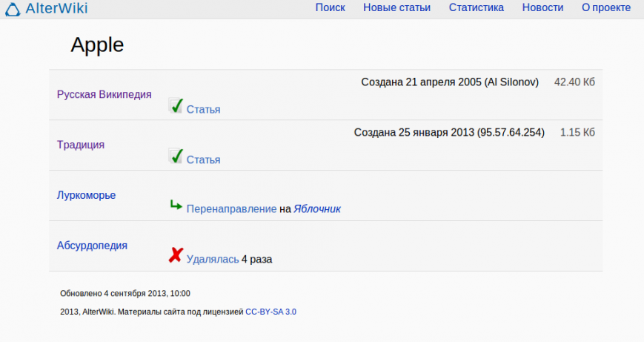Click the green redirect arrow icon
The height and width of the screenshot is (342, 644).
click(176, 205)
